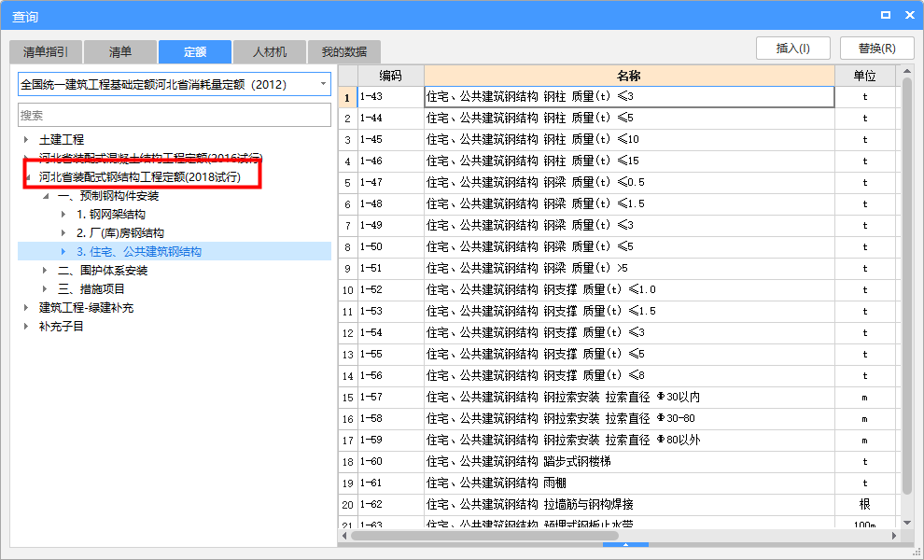The height and width of the screenshot is (560, 924).
Task: Select quota code 1-50
Action: (x=391, y=246)
